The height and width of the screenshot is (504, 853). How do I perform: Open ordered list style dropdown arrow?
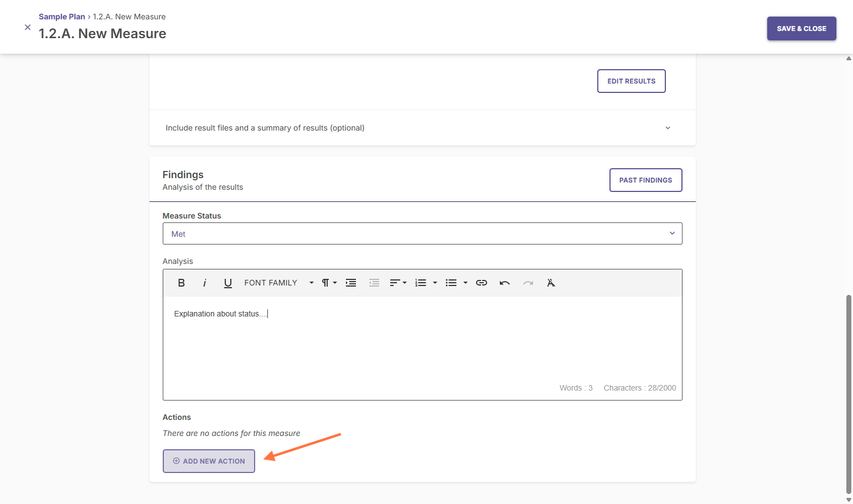[435, 283]
